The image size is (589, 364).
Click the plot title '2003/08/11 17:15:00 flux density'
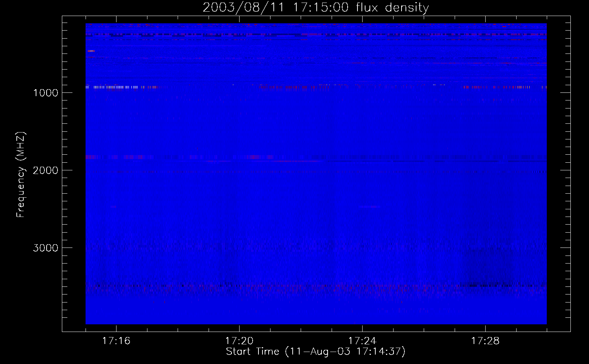316,8
